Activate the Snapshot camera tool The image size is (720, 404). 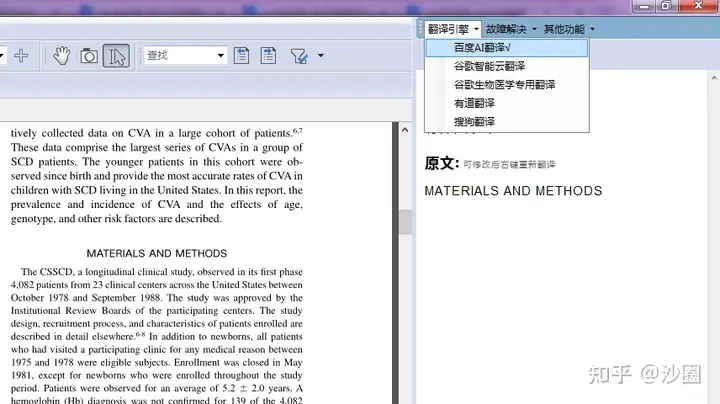coord(89,56)
